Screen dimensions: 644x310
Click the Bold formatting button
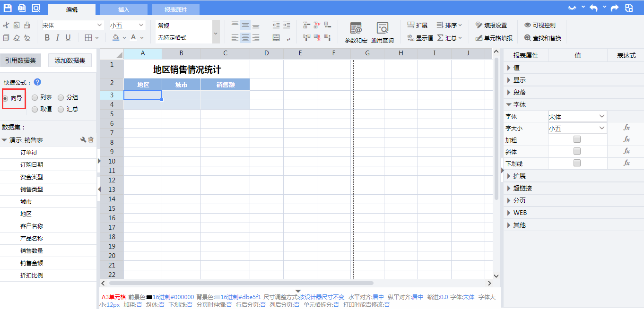pyautogui.click(x=47, y=38)
